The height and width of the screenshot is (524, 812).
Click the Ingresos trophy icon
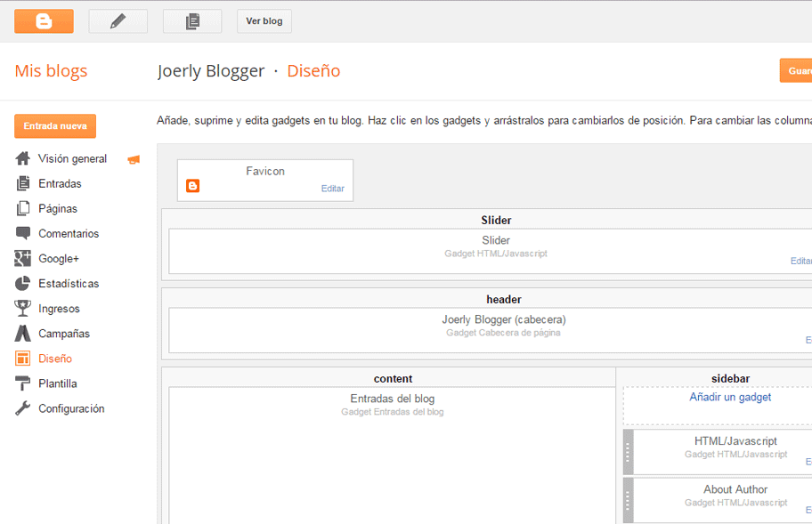click(23, 309)
